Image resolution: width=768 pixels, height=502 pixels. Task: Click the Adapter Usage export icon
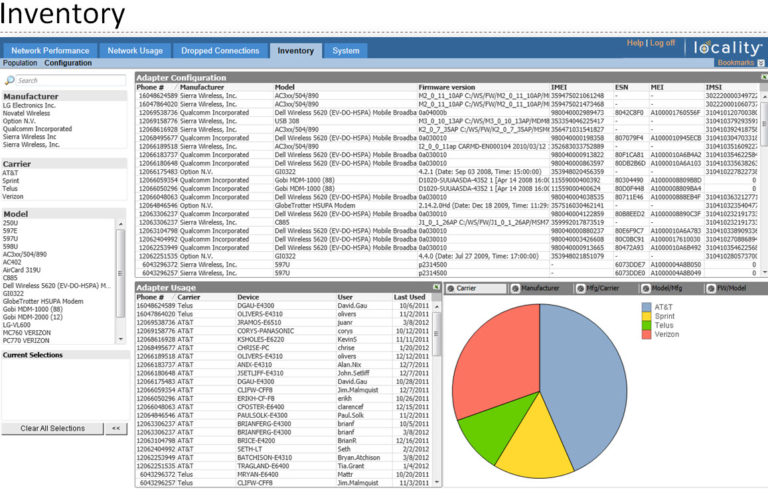[436, 287]
